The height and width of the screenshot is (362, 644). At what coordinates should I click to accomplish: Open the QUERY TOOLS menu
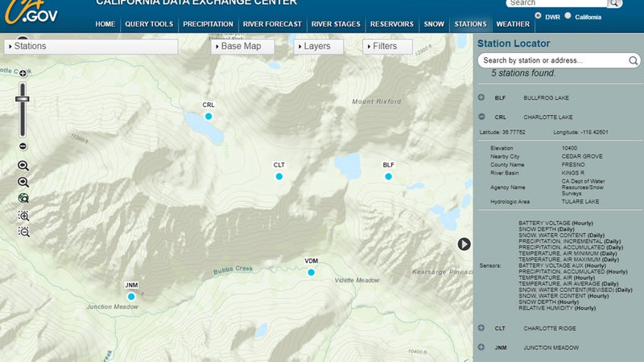pos(149,24)
